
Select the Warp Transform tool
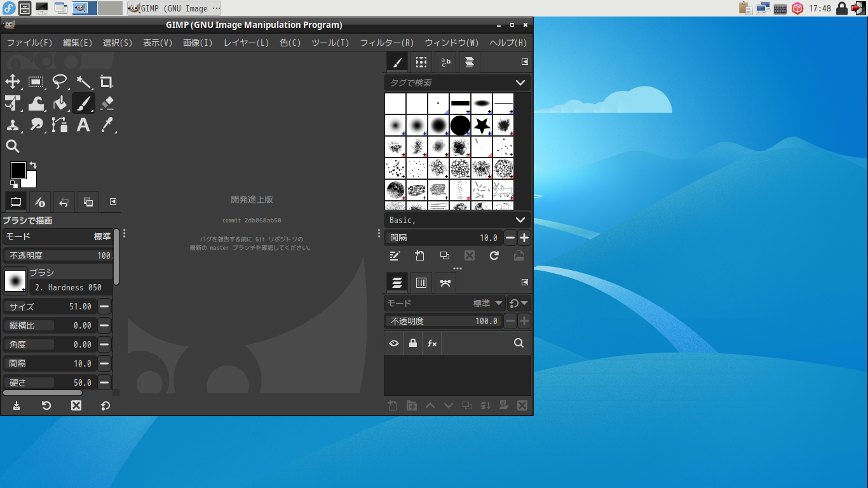[36, 103]
